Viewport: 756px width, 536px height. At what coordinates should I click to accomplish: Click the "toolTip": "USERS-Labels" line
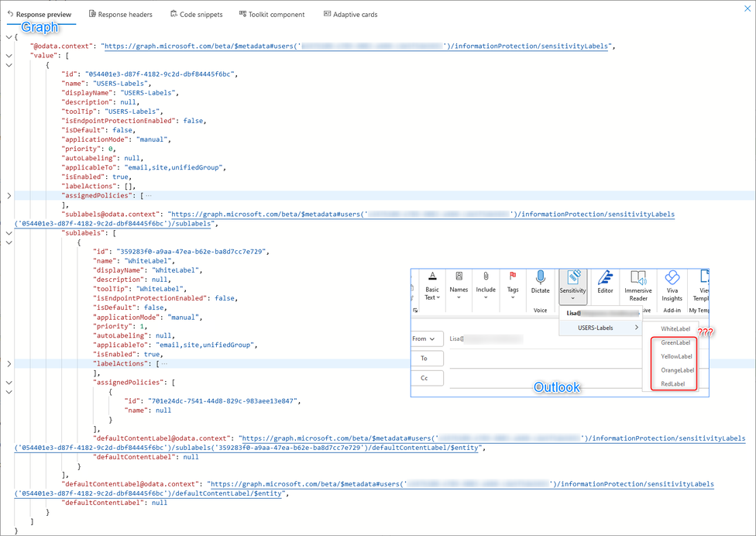112,112
